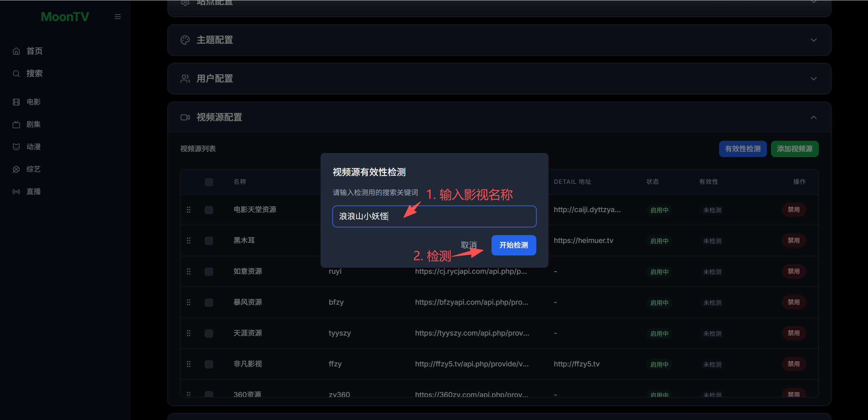Click the 开始检测 button
Viewport: 868px width, 420px height.
514,245
